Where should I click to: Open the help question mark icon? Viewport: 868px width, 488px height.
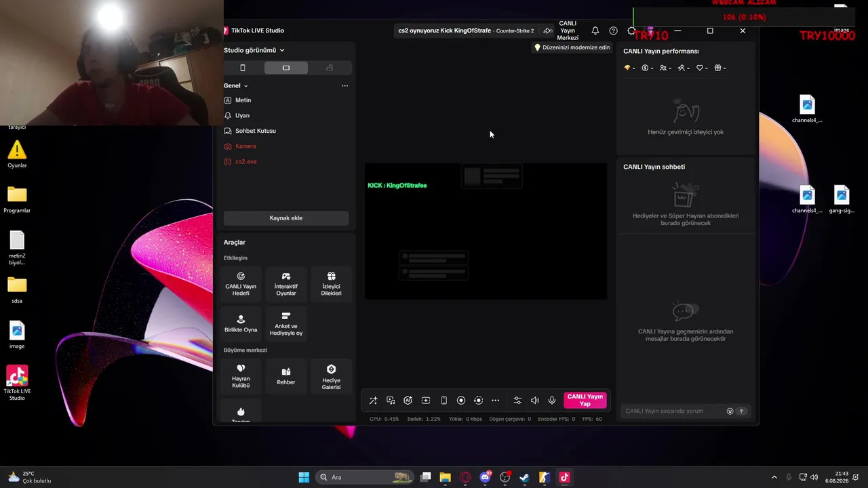[614, 30]
